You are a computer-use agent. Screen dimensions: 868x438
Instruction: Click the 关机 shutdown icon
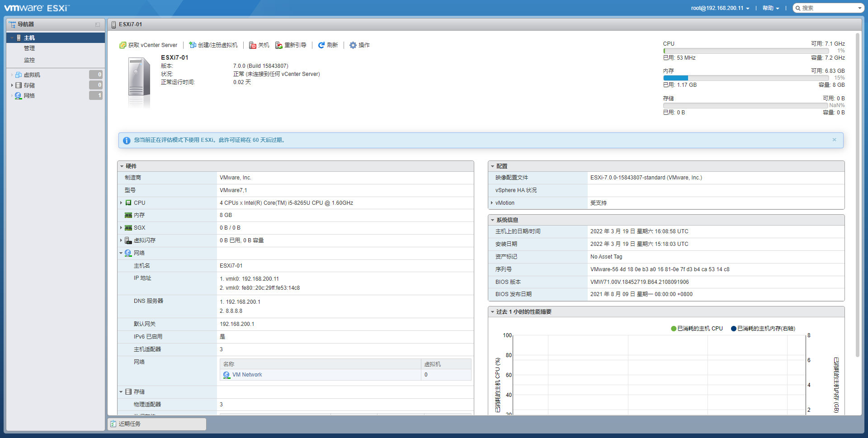[253, 45]
